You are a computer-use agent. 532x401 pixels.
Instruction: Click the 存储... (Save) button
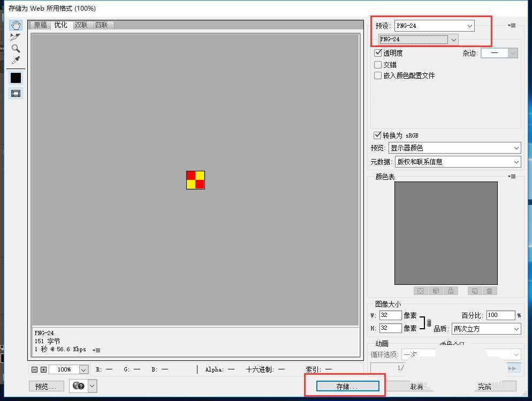[x=347, y=386]
